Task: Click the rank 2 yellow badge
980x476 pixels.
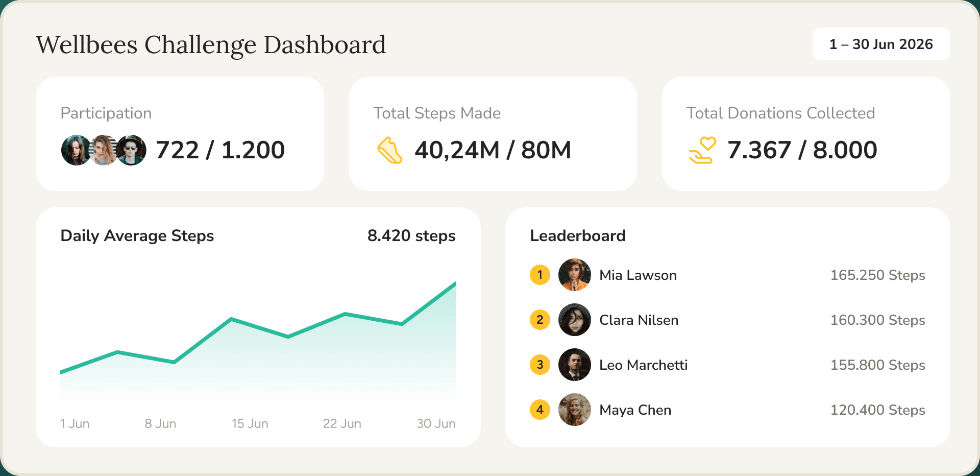Action: pyautogui.click(x=540, y=320)
